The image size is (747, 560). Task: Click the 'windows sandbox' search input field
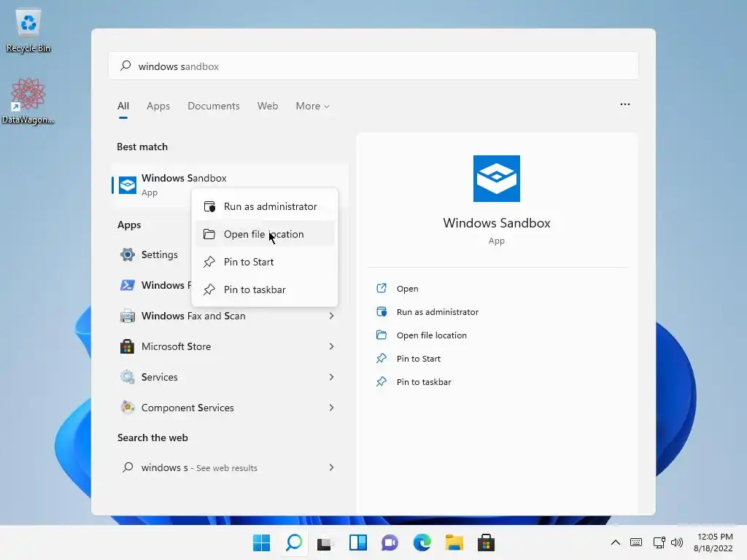pyautogui.click(x=373, y=66)
